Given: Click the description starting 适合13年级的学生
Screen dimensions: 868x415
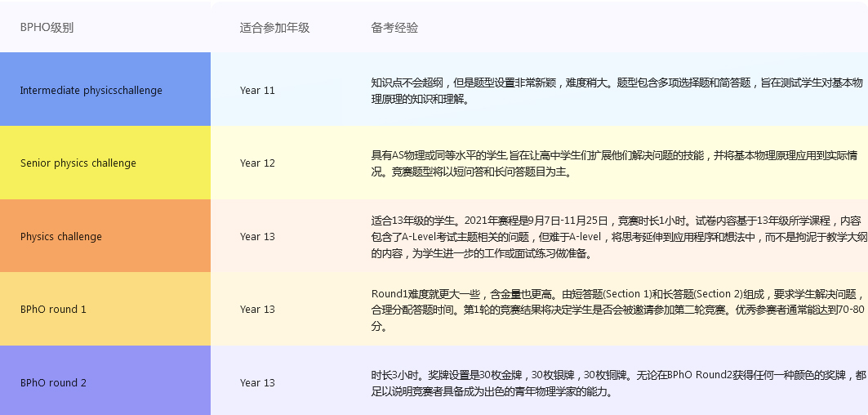Looking at the screenshot, I should pyautogui.click(x=619, y=237).
